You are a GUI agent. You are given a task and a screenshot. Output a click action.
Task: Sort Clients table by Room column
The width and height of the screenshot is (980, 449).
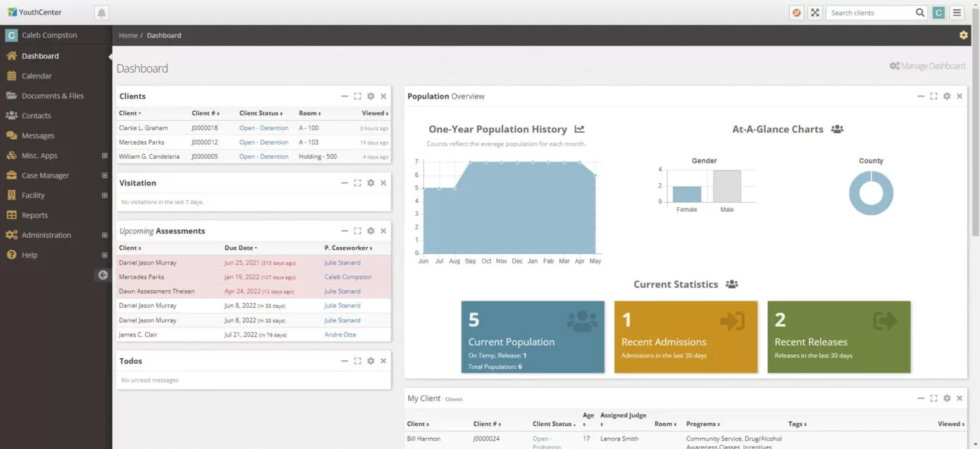point(310,113)
